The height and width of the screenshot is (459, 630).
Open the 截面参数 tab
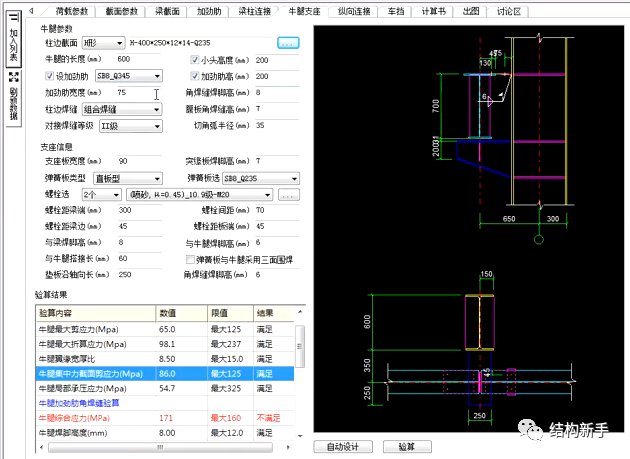click(121, 11)
